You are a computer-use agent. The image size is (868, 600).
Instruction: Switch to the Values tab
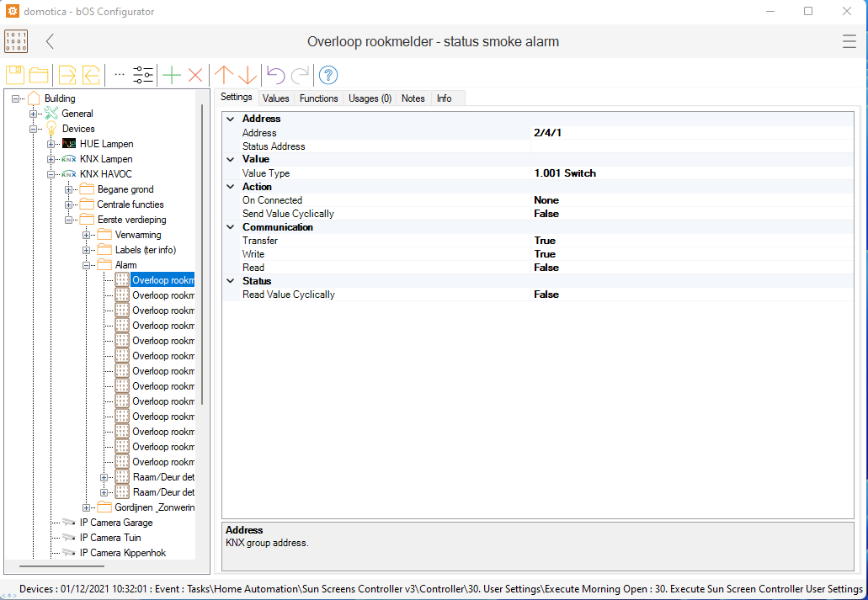coord(275,98)
